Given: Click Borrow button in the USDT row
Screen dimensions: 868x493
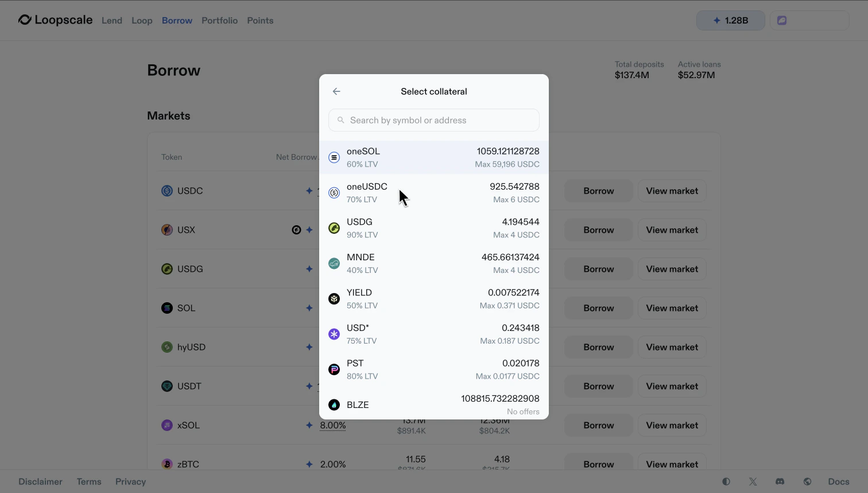Looking at the screenshot, I should coord(599,386).
